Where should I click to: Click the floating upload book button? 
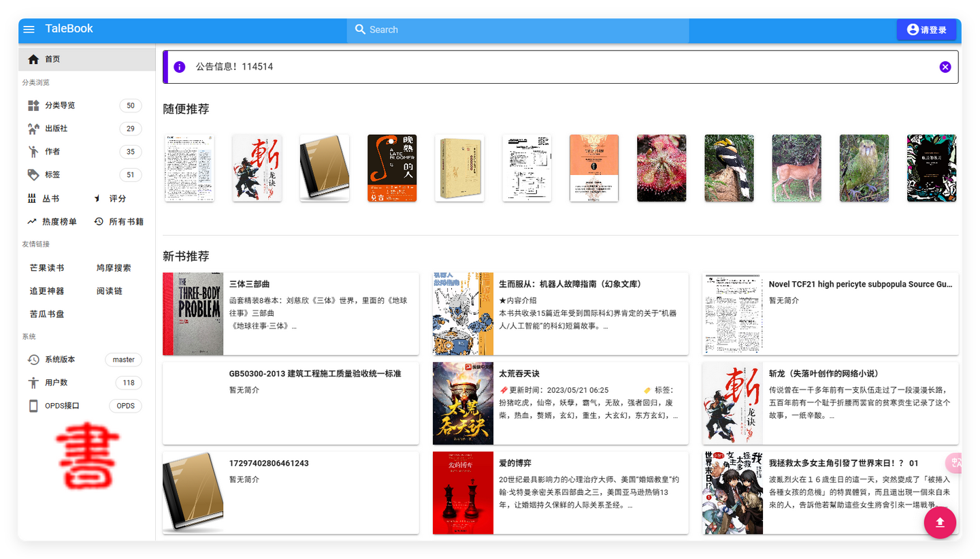[940, 522]
